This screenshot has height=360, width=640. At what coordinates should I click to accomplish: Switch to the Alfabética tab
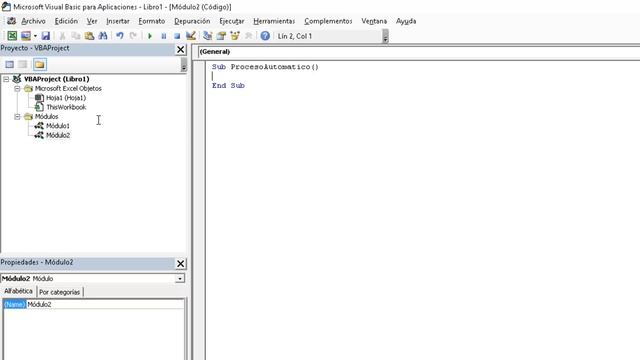pyautogui.click(x=18, y=291)
